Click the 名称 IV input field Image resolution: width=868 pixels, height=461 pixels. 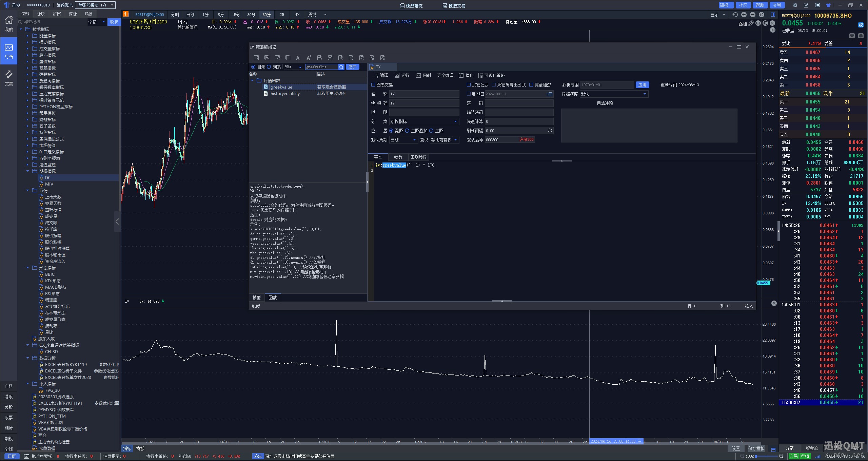[424, 94]
